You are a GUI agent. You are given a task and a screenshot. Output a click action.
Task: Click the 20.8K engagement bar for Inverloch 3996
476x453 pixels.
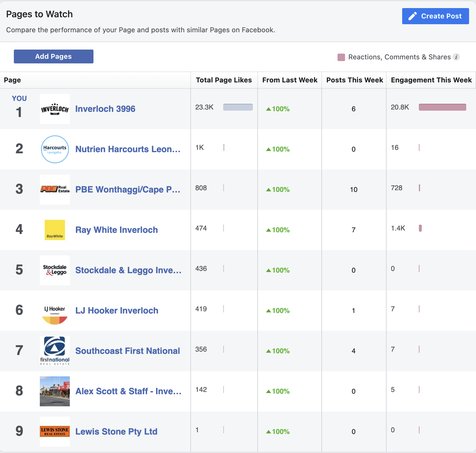tap(443, 107)
